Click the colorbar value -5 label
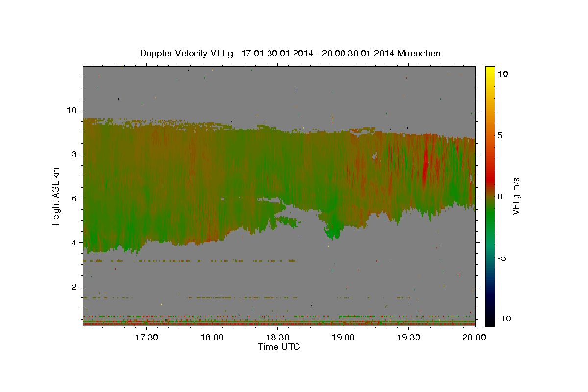588x392 pixels. point(502,258)
